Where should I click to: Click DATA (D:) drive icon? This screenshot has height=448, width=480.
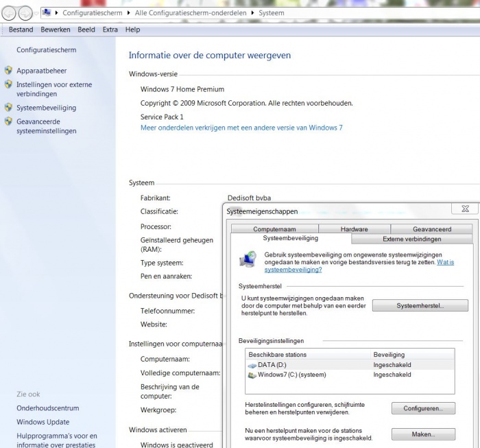pos(252,365)
